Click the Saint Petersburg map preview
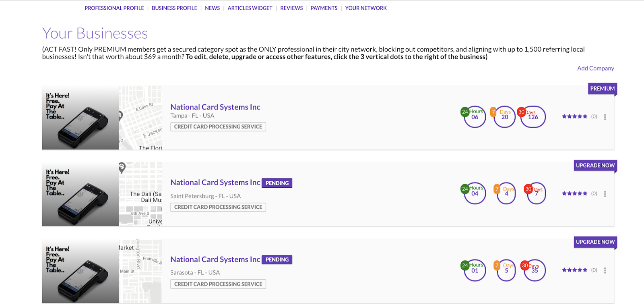644x307 pixels. pos(140,194)
